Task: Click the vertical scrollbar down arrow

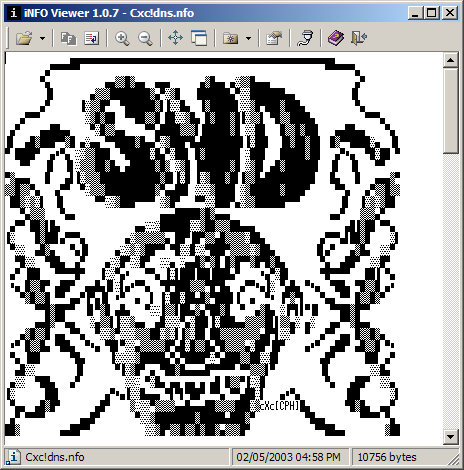Action: coord(450,437)
